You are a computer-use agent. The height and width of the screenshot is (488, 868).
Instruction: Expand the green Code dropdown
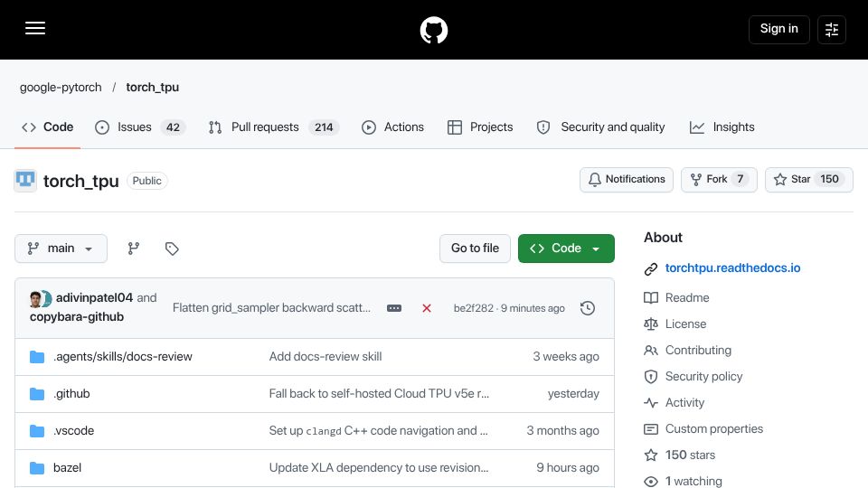coord(566,249)
